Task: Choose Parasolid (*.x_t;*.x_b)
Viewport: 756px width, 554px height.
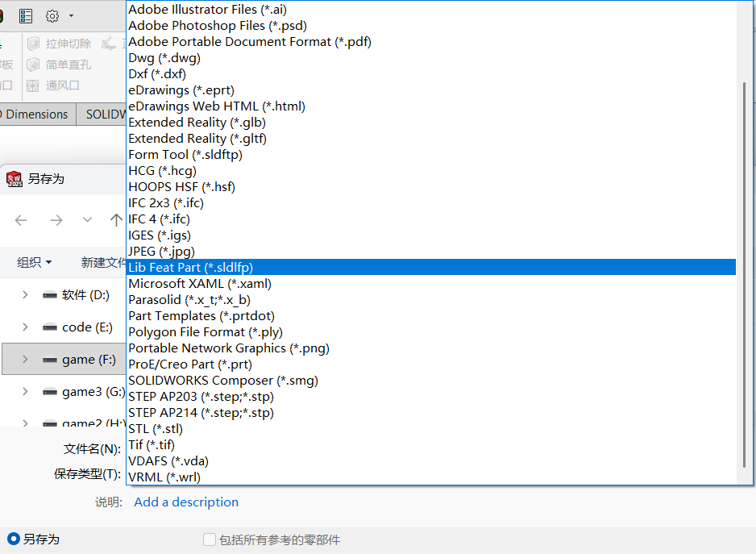Action: [x=430, y=300]
